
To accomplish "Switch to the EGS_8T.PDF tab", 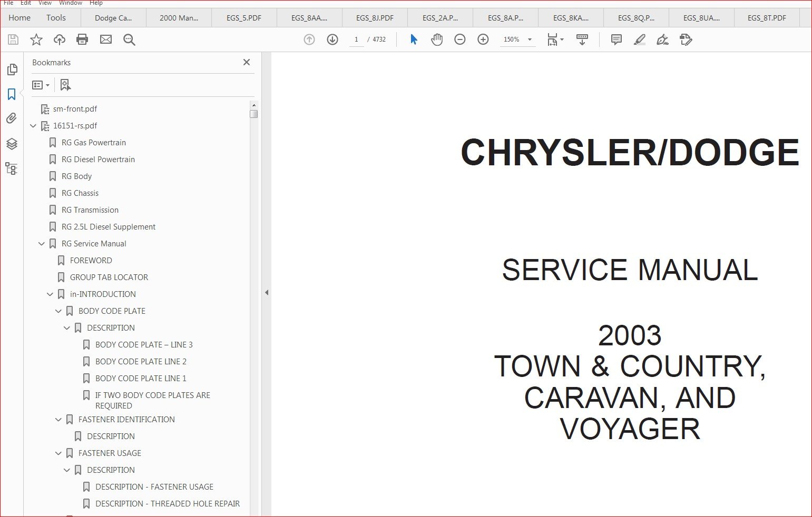I will point(767,18).
